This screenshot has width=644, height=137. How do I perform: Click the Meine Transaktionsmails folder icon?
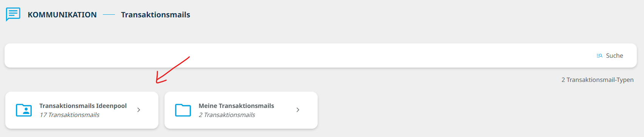tap(183, 110)
